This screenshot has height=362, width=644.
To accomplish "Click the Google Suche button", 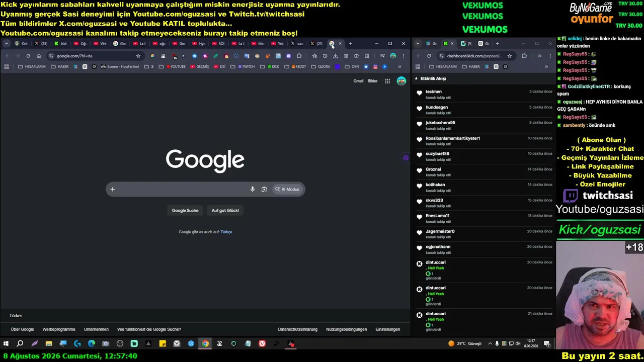I will click(185, 210).
